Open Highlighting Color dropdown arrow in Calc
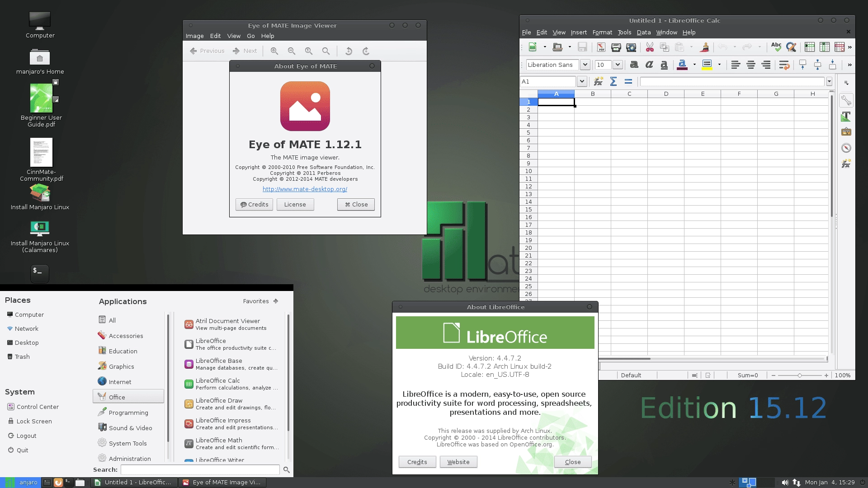The width and height of the screenshot is (868, 488). click(x=719, y=65)
